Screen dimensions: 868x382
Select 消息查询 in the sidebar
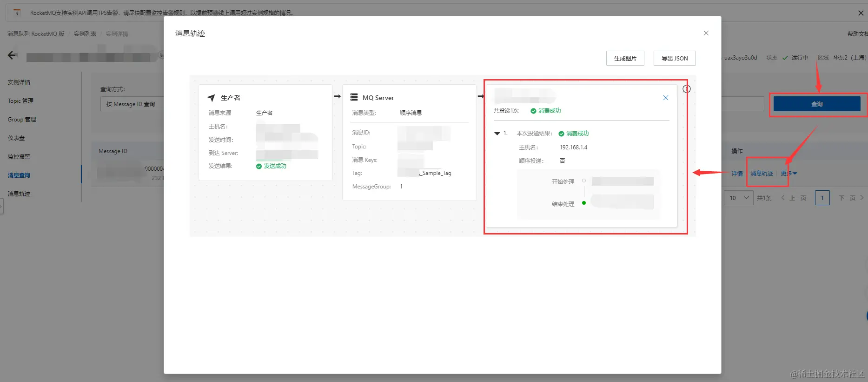(x=19, y=175)
